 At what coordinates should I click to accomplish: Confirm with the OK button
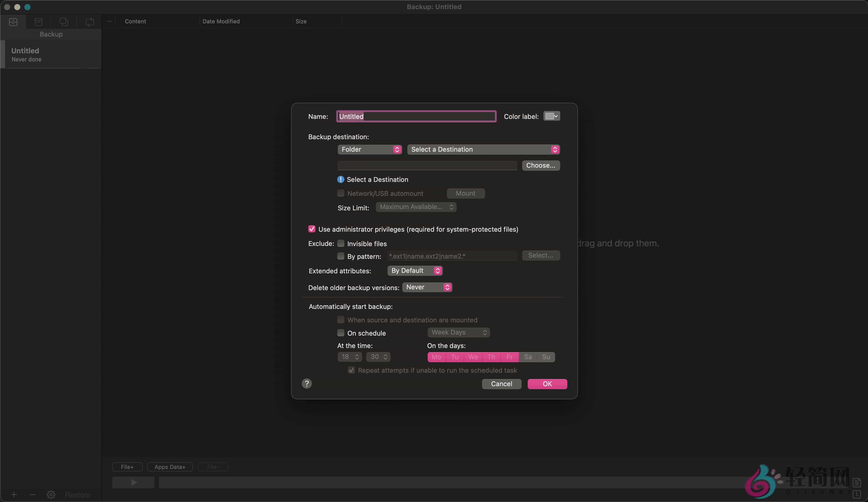(x=547, y=384)
